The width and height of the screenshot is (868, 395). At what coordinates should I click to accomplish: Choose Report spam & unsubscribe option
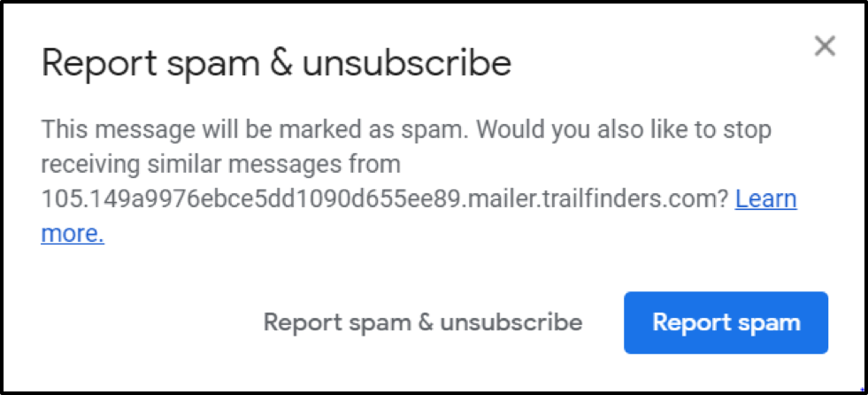[x=423, y=322]
